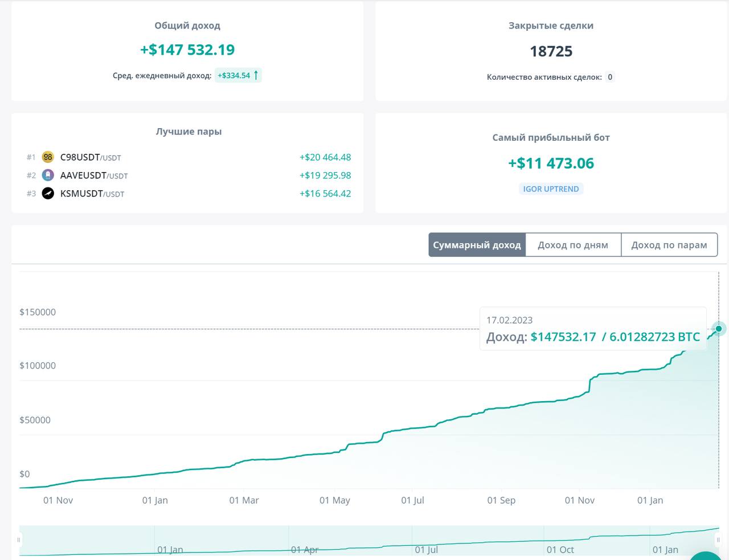Click the navigator chart near 01 Jul

pos(426,550)
